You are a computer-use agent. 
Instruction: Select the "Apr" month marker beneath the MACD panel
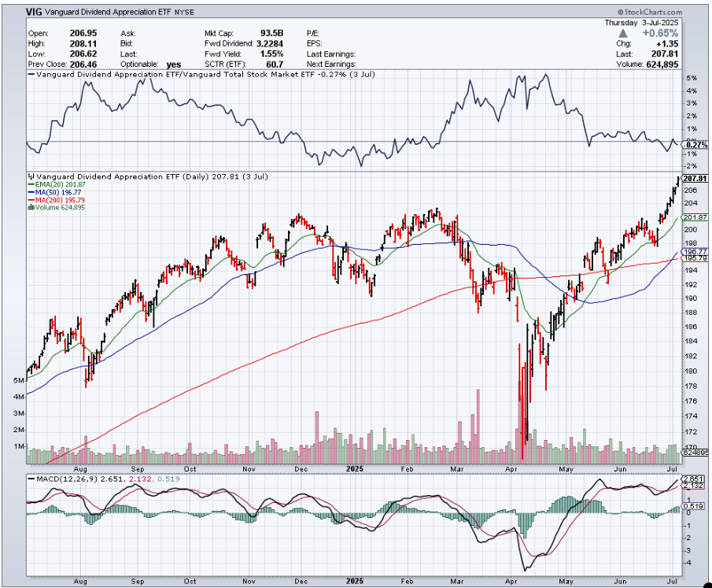coord(511,581)
